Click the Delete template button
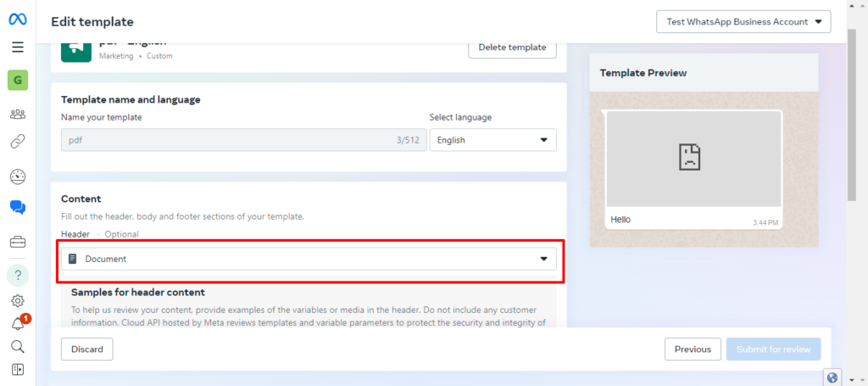 pos(512,47)
